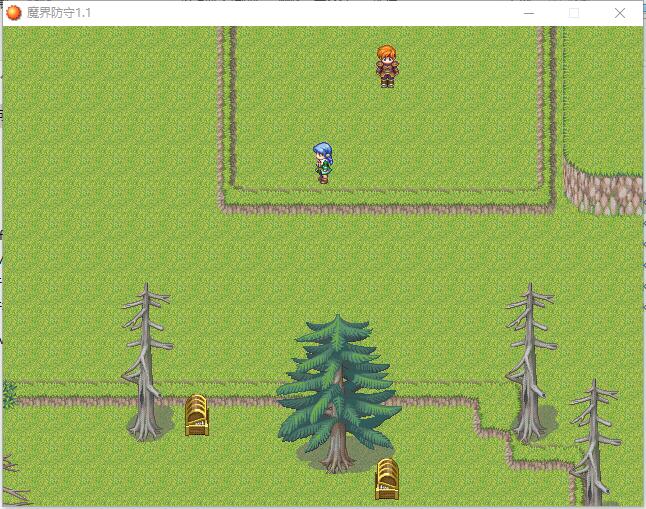This screenshot has width=646, height=509.
Task: Minimize the 魔界防守1.1 window
Action: [x=529, y=13]
